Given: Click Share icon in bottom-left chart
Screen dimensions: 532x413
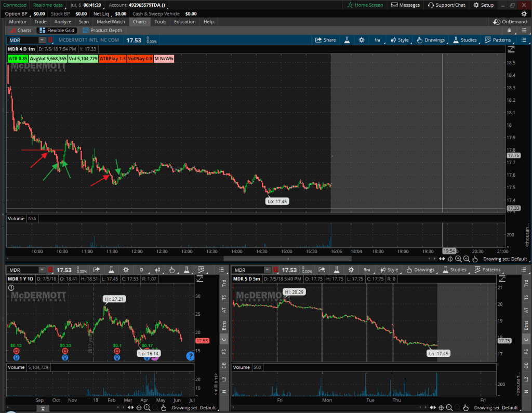Looking at the screenshot, I should [97, 270].
